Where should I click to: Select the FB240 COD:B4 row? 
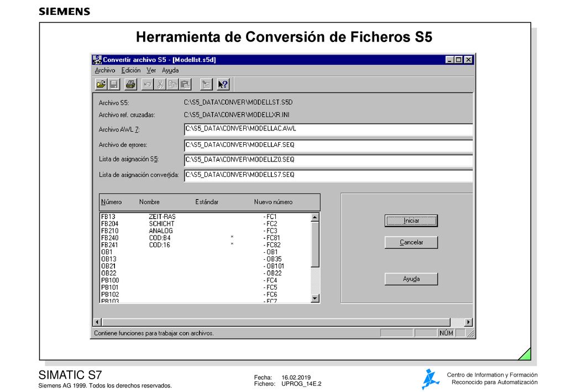tap(205, 238)
